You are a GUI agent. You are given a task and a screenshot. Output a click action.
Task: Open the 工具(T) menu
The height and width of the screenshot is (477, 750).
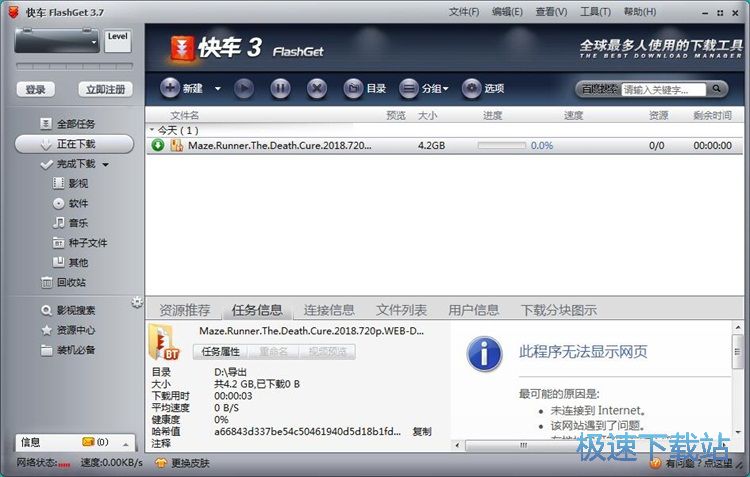tap(595, 12)
